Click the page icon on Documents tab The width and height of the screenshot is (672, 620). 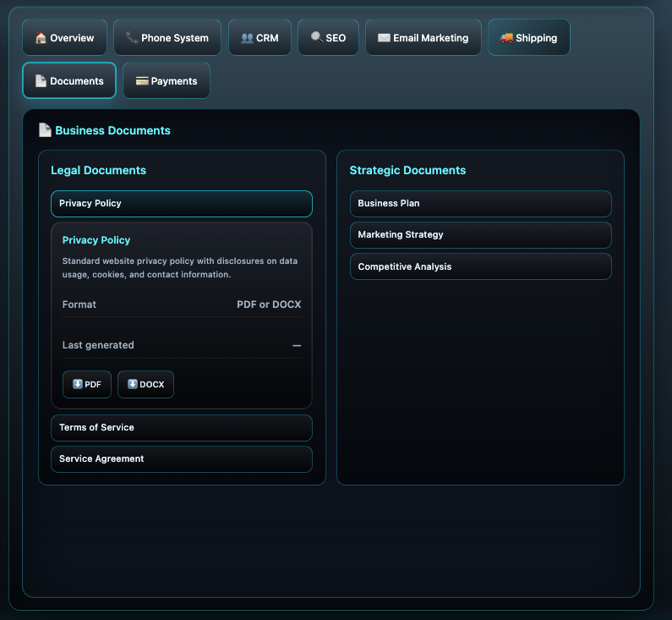tap(41, 81)
